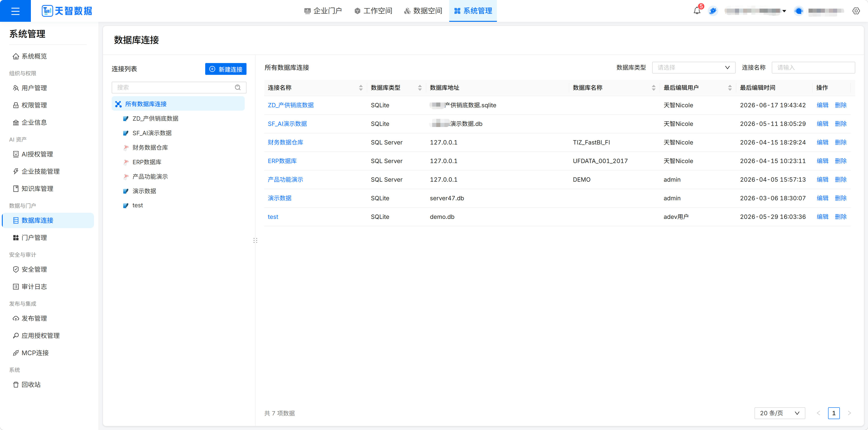The width and height of the screenshot is (868, 430).
Task: Switch to the 数据空间 top tab
Action: 423,11
